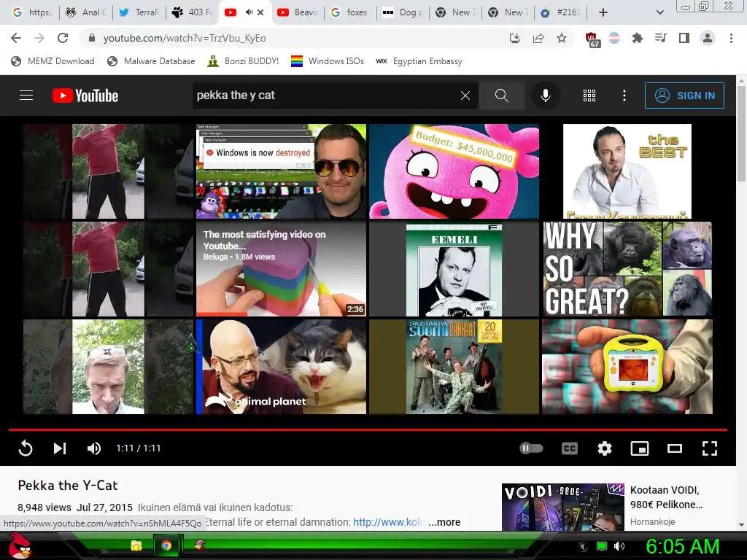
Task: Mute the video player volume
Action: (x=94, y=448)
